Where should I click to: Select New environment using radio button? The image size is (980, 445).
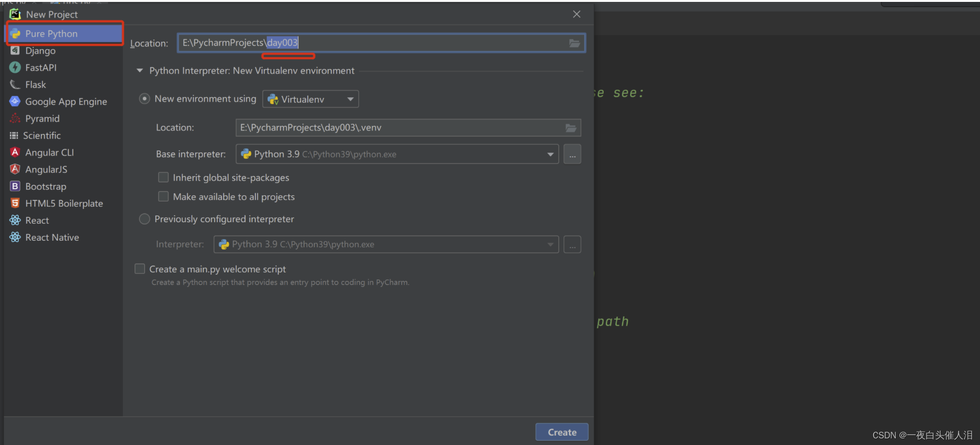145,99
